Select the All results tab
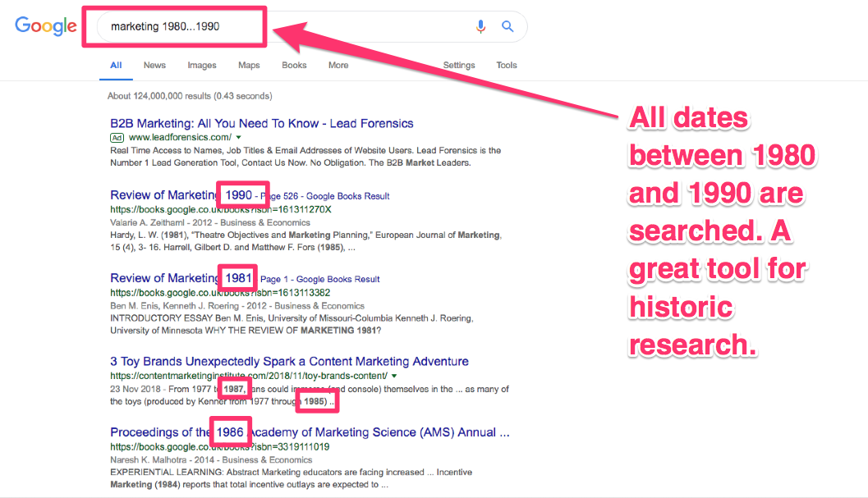The image size is (868, 498). coord(116,66)
